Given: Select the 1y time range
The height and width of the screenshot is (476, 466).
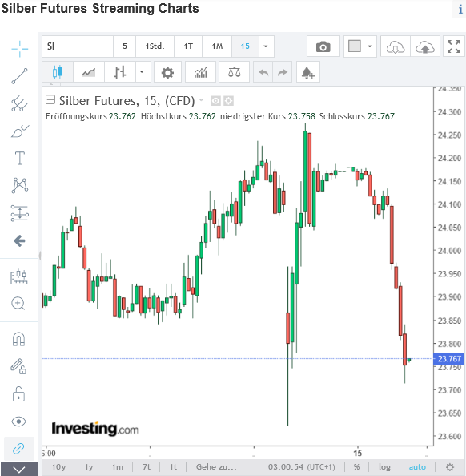Looking at the screenshot, I should pyautogui.click(x=89, y=467).
